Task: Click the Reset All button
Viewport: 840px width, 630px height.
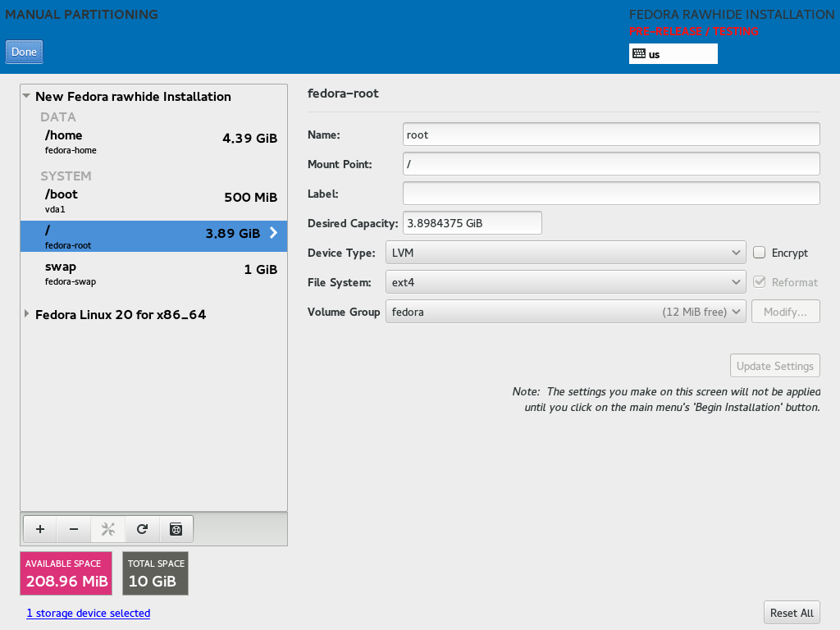Action: [x=792, y=612]
